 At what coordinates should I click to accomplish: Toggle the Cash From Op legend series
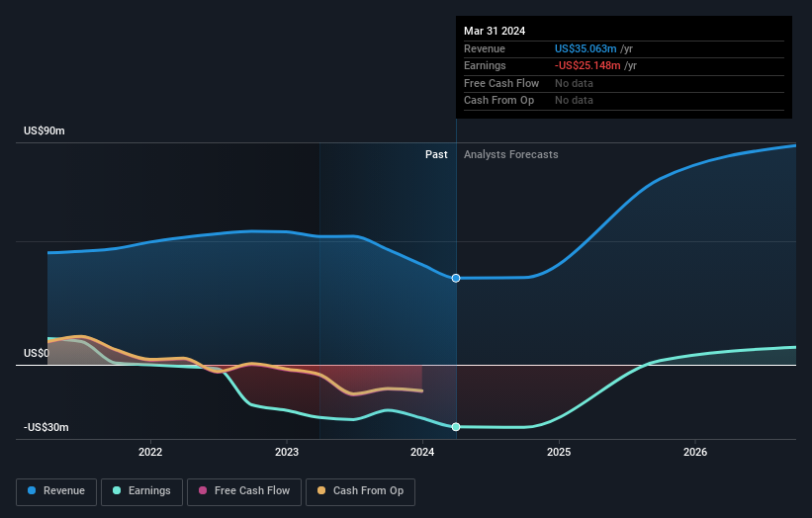[360, 491]
